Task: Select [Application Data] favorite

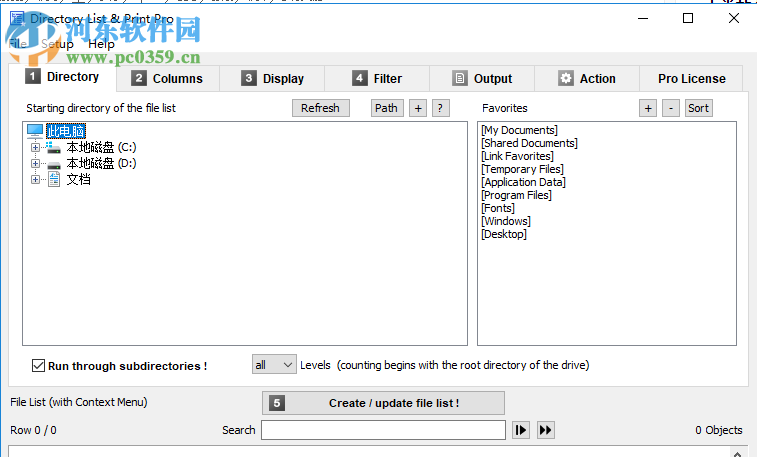Action: coord(523,182)
